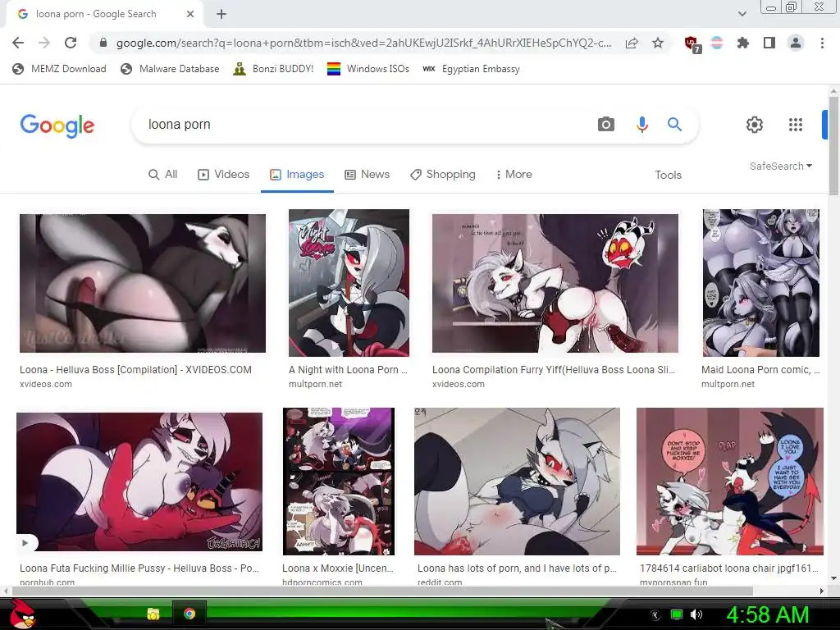Image resolution: width=840 pixels, height=630 pixels.
Task: Open the tab search chevron
Action: click(x=742, y=14)
